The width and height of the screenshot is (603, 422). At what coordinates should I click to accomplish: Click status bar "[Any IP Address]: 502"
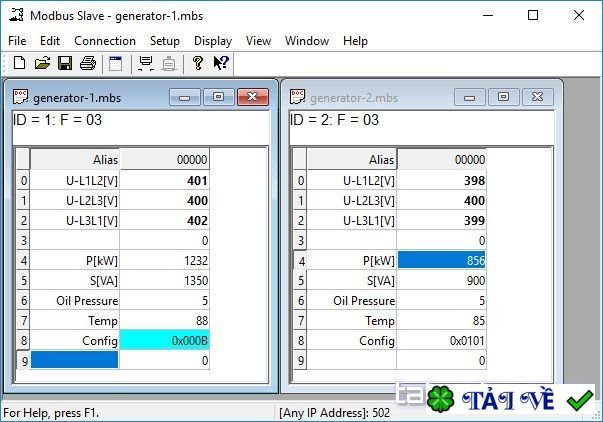pyautogui.click(x=334, y=413)
